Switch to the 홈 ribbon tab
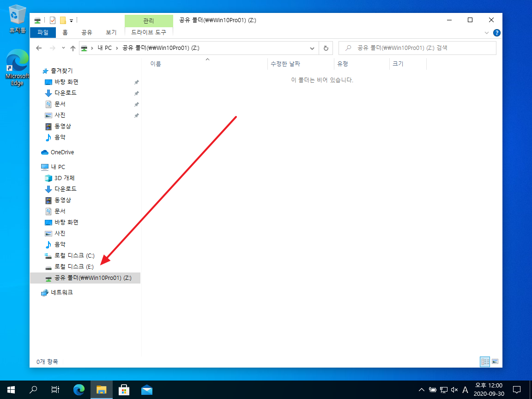 coord(65,33)
